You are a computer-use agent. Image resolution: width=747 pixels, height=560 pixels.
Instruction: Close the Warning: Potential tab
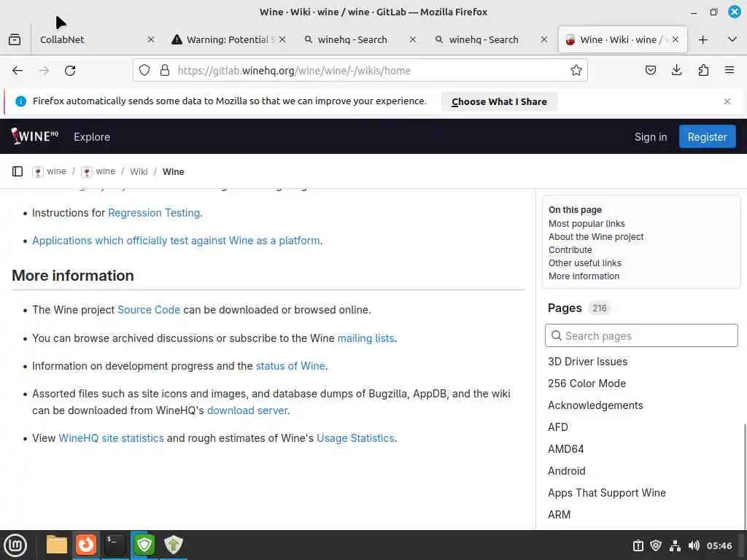click(x=282, y=39)
